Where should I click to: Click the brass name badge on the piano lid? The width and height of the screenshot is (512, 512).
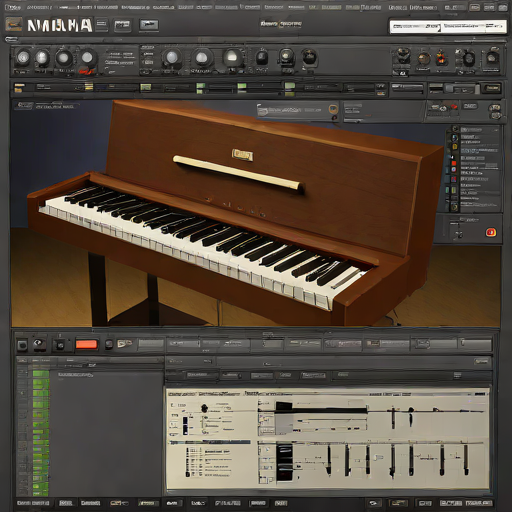pos(242,155)
